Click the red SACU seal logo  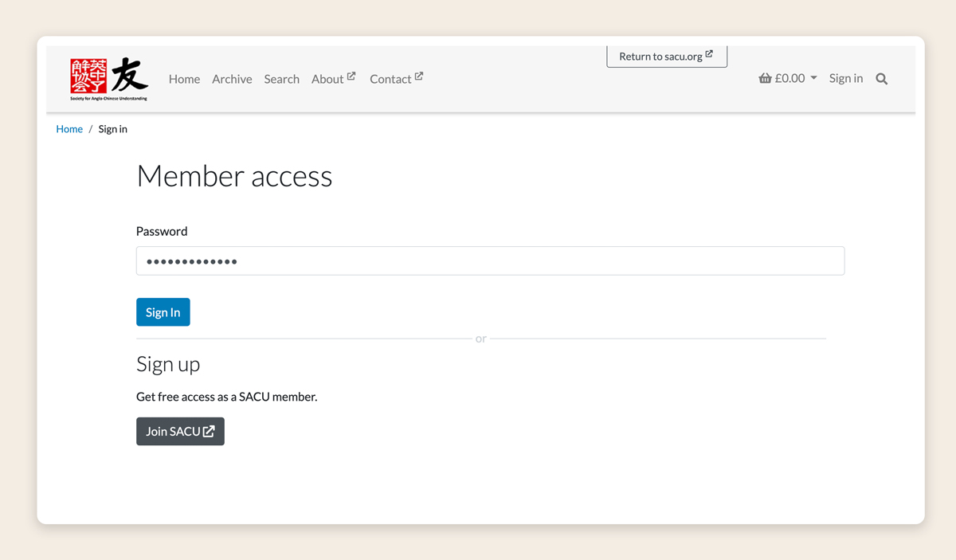point(88,77)
